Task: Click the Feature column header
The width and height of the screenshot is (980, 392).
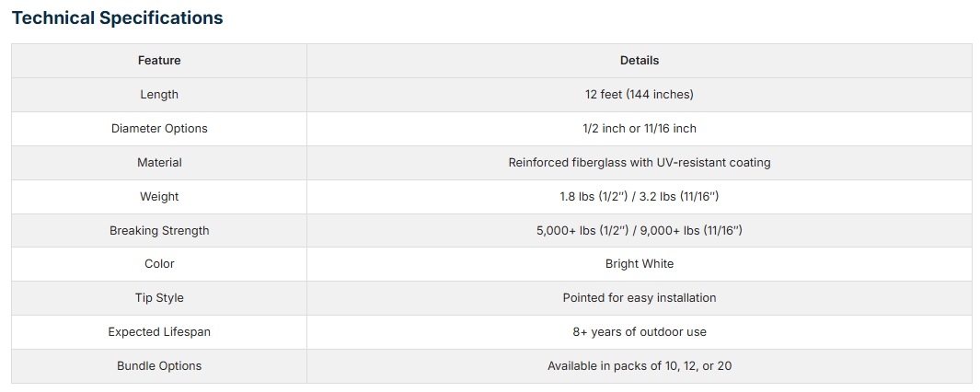Action: click(159, 61)
